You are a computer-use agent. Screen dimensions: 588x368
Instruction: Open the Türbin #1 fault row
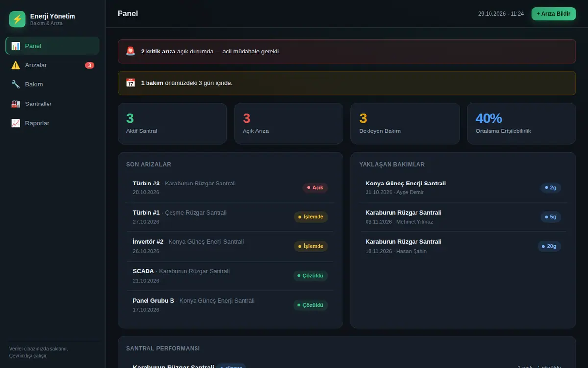click(230, 217)
